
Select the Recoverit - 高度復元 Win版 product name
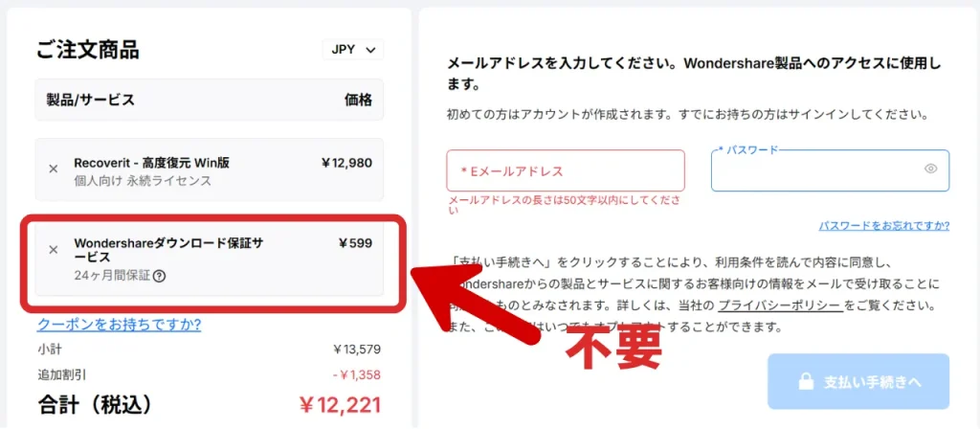coord(151,163)
